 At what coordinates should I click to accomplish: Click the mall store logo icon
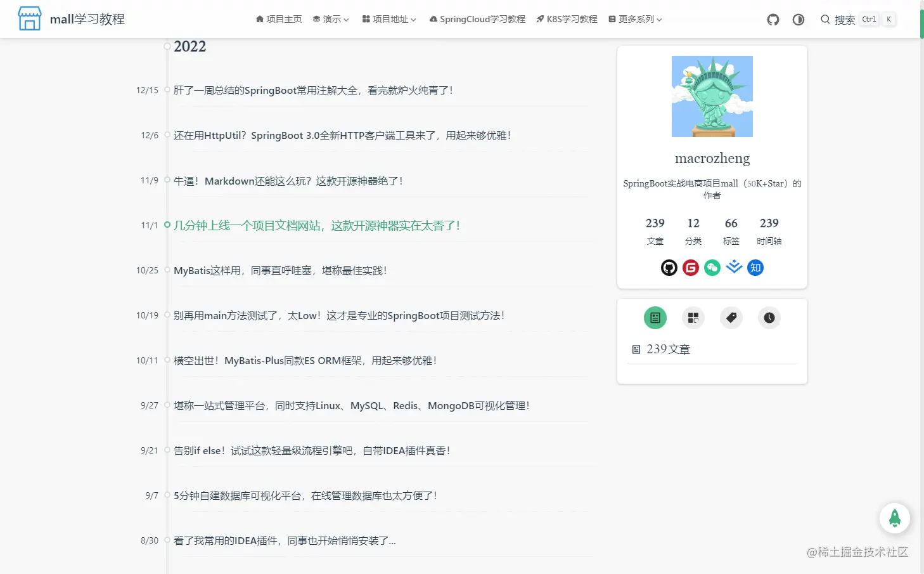click(x=30, y=19)
